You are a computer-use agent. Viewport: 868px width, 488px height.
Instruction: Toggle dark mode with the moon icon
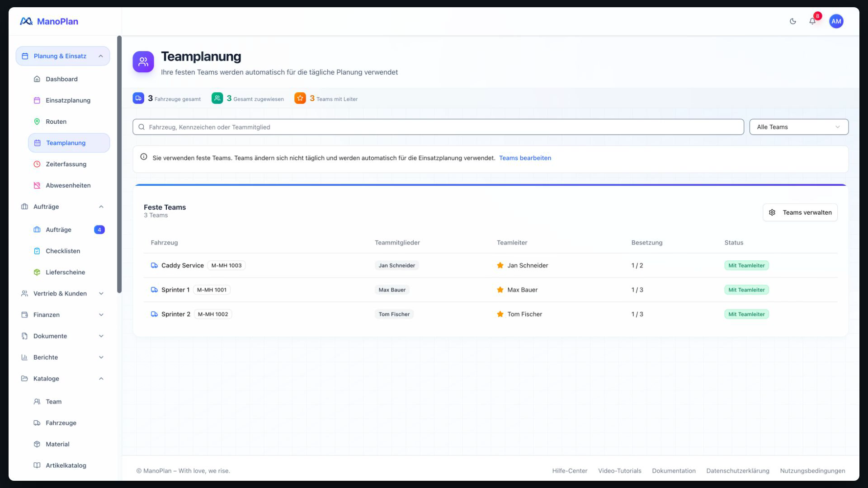[793, 21]
